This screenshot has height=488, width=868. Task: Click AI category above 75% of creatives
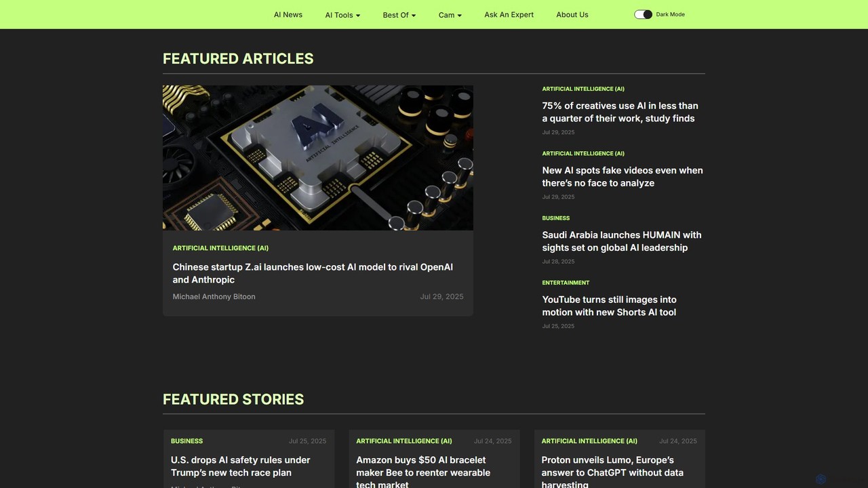(583, 89)
